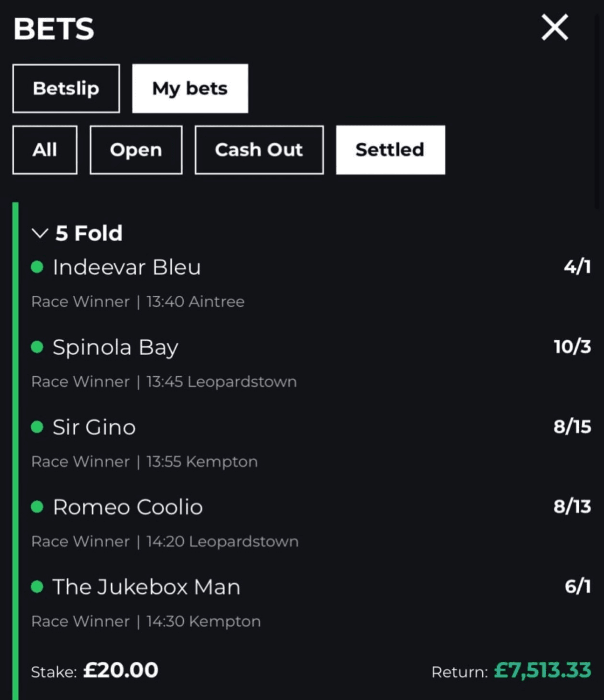Viewport: 604px width, 700px height.
Task: Click green dot beside Spinola Bay
Action: pos(37,347)
